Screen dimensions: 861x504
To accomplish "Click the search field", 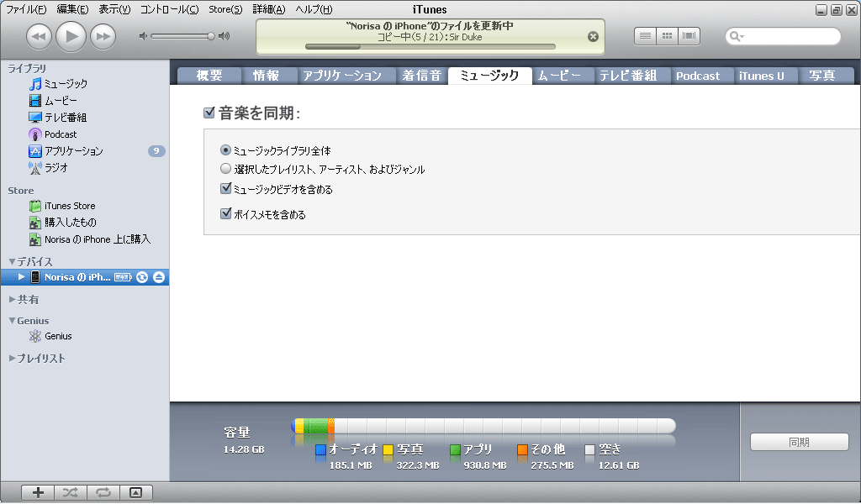I will tap(783, 37).
